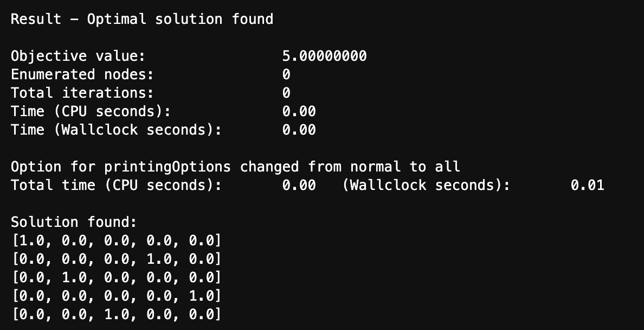Click the 'Enumerated nodes:' label
Viewport: 644px width, 330px height.
(82, 74)
